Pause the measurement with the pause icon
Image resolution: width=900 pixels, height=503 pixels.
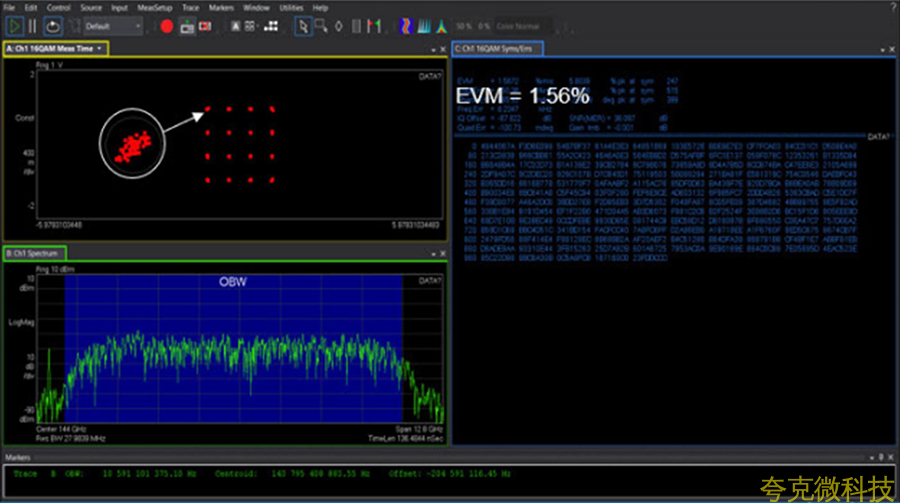coord(32,26)
